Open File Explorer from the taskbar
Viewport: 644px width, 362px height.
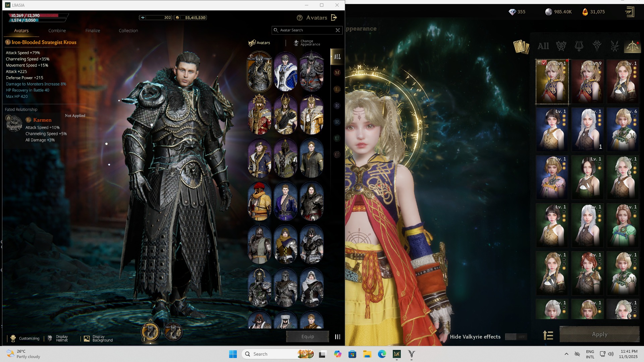pyautogui.click(x=367, y=354)
